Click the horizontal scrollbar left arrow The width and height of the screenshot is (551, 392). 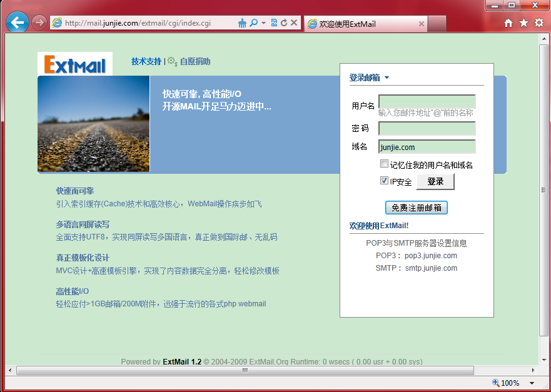click(10, 370)
